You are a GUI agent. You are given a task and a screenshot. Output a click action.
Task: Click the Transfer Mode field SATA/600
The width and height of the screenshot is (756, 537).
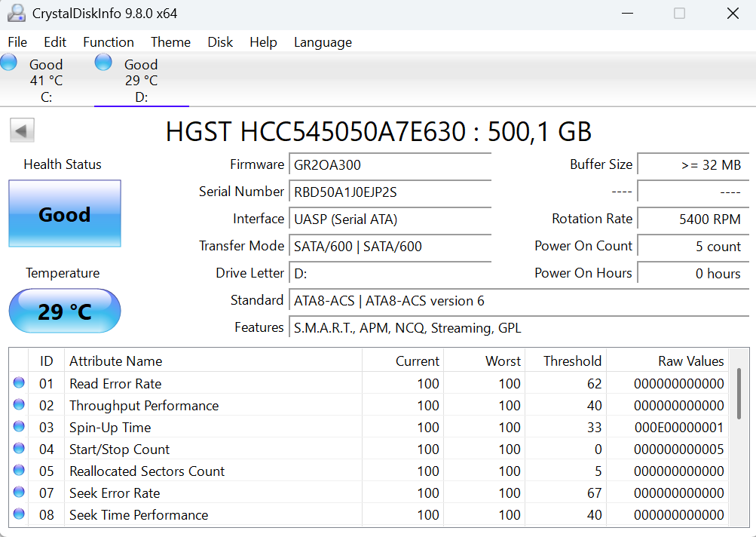coord(390,246)
